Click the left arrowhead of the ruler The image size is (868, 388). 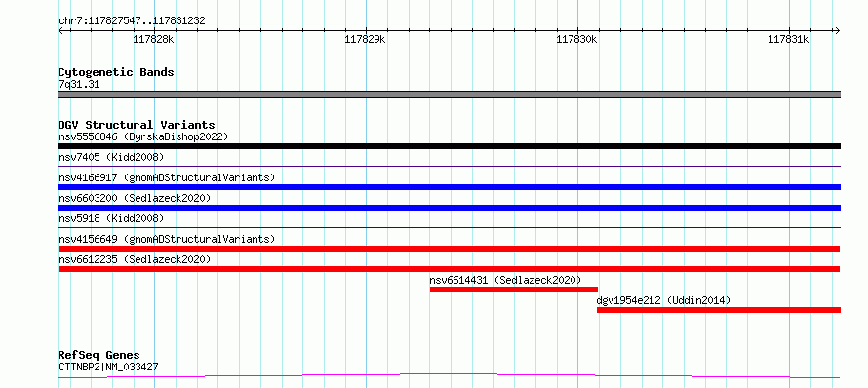pos(60,31)
